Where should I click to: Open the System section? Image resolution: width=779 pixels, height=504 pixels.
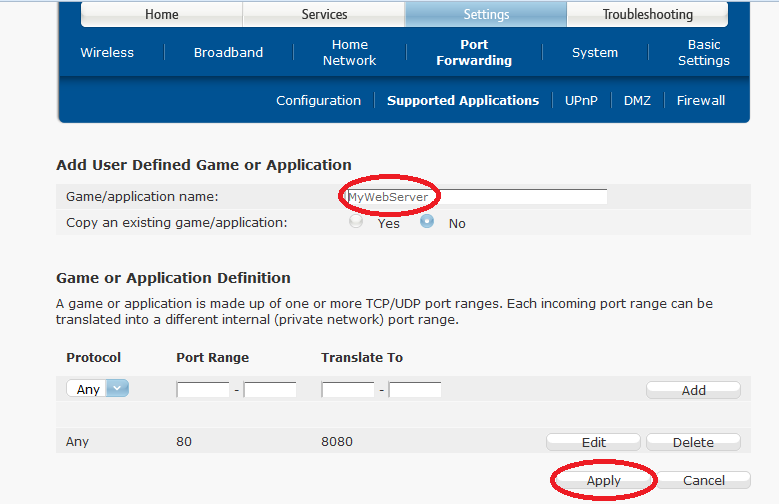pos(595,53)
